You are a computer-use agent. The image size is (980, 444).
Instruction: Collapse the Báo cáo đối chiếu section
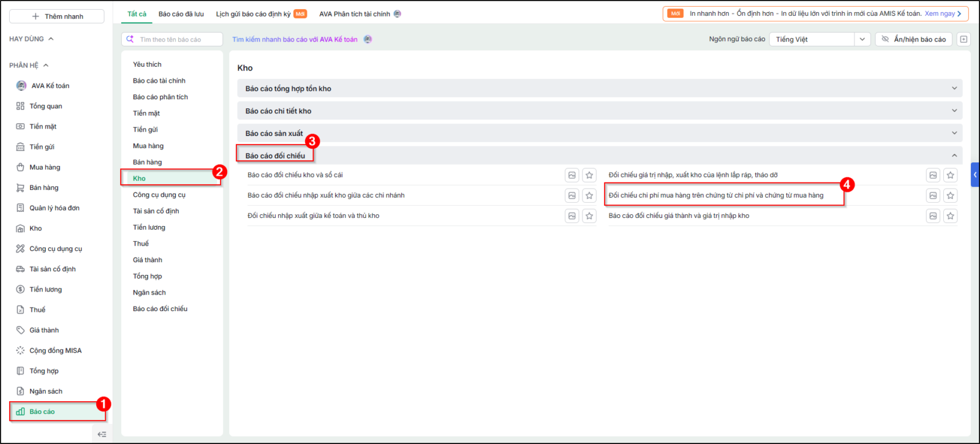tap(954, 156)
